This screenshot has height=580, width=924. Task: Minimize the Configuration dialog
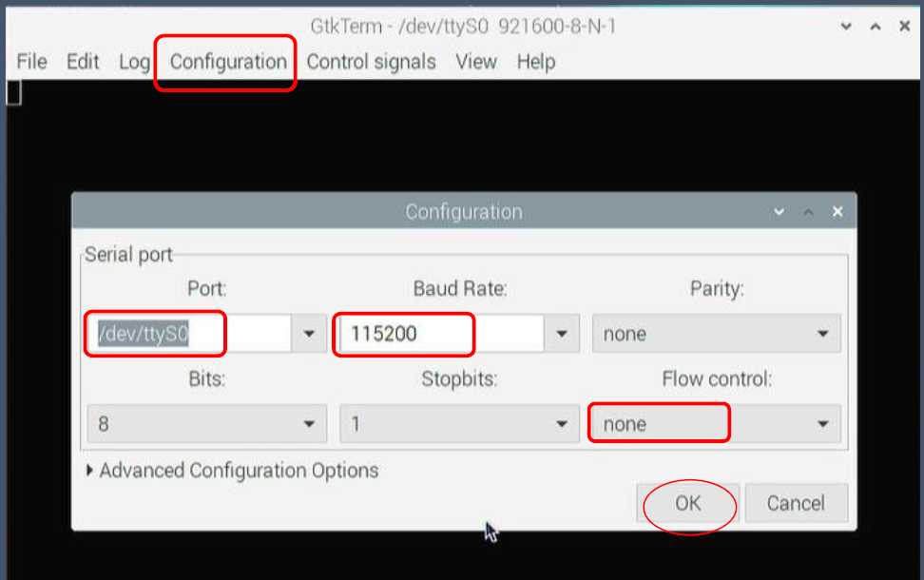pos(780,212)
